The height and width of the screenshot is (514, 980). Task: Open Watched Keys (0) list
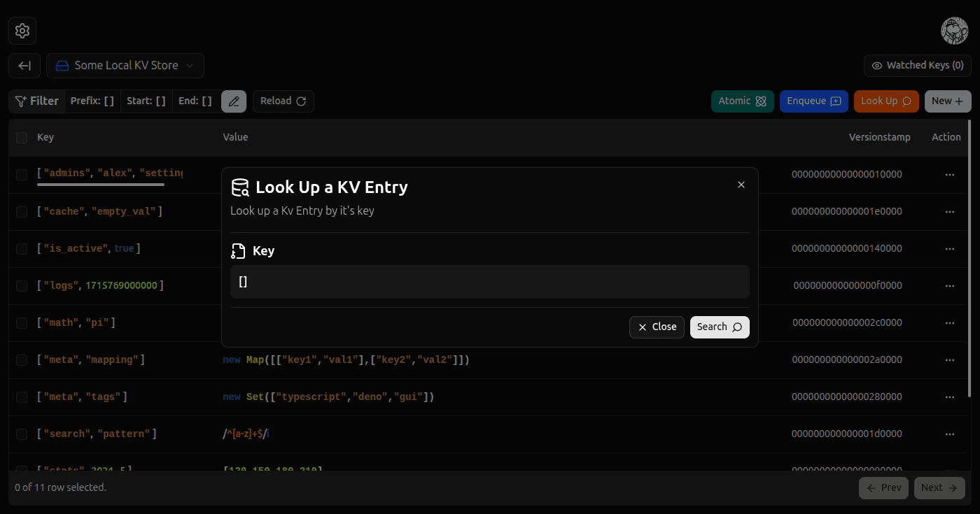[918, 66]
